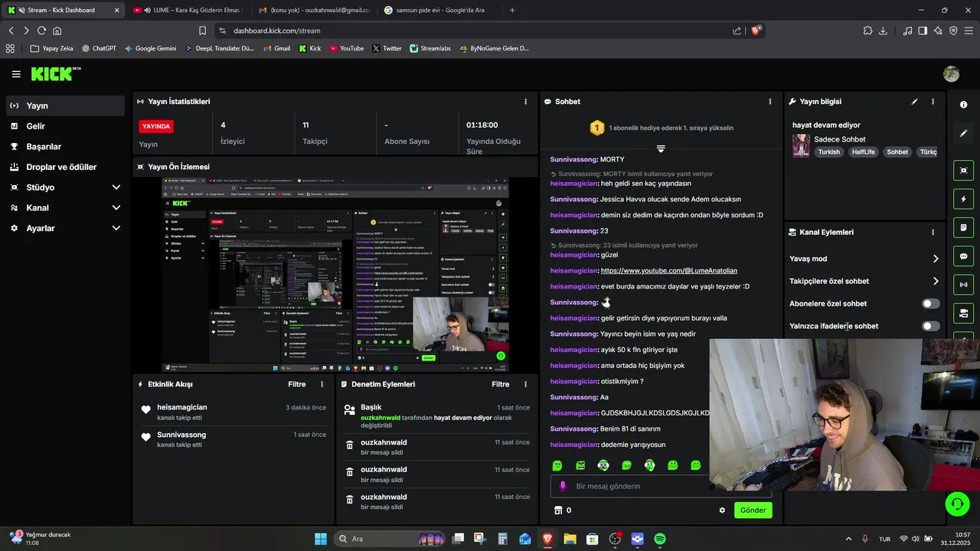Open the Yayın İstatistikleri three-dot menu
This screenshot has height=551, width=980.
525,102
